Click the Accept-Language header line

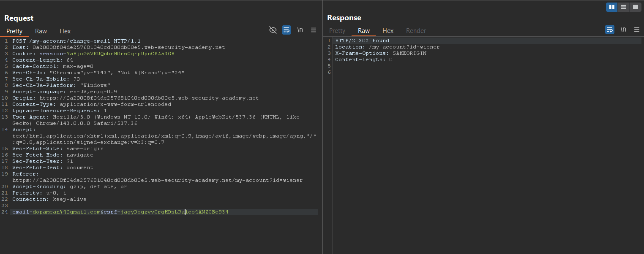(x=64, y=92)
